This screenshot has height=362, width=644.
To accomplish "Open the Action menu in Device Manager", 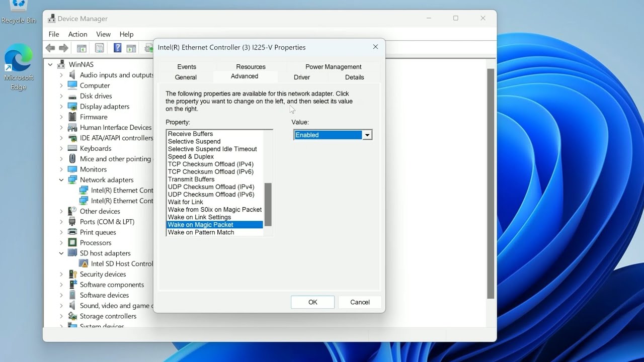I will [x=77, y=34].
